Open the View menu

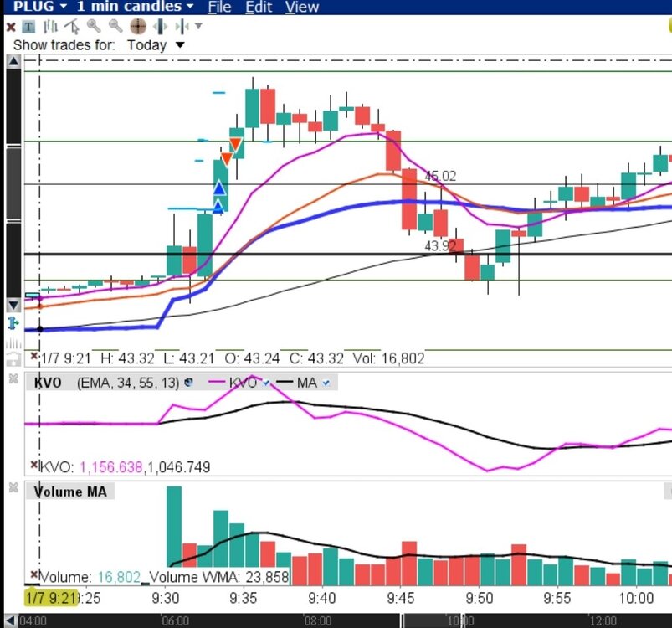pos(301,7)
